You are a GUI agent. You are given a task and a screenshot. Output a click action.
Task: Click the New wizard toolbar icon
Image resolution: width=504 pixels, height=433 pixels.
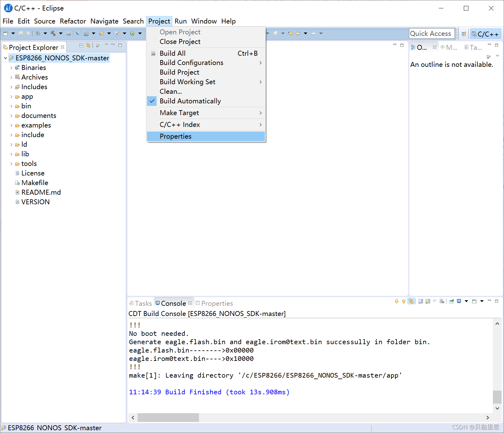tap(6, 33)
